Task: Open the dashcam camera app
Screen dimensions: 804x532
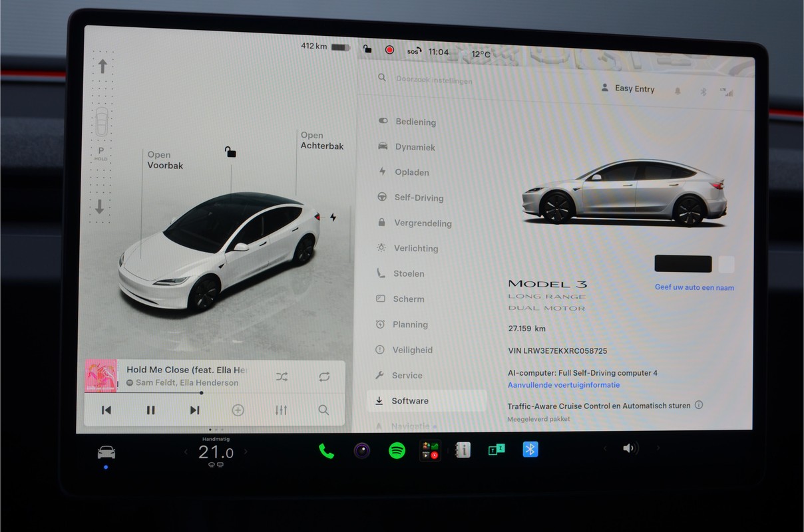Action: tap(361, 451)
